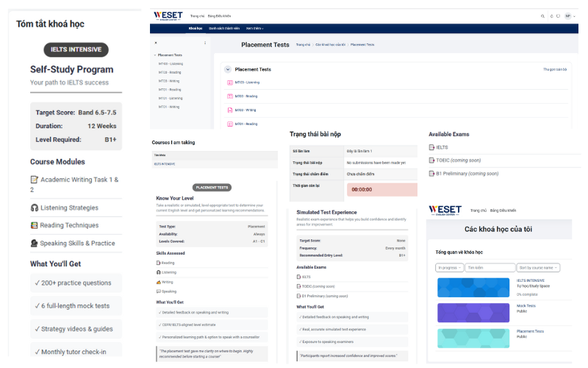Select MT01 - Writing in the sidebar index
The height and width of the screenshot is (368, 588).
point(169,107)
